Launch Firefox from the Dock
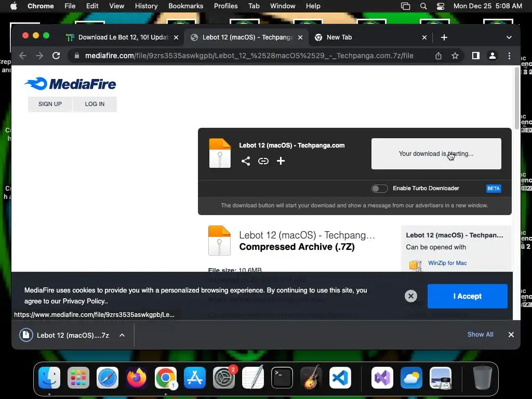Image resolution: width=532 pixels, height=399 pixels. [137, 378]
